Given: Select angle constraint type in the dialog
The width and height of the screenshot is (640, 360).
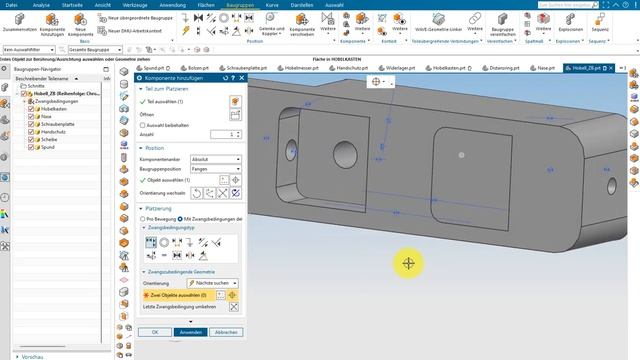Looking at the screenshot, I should pos(203,256).
